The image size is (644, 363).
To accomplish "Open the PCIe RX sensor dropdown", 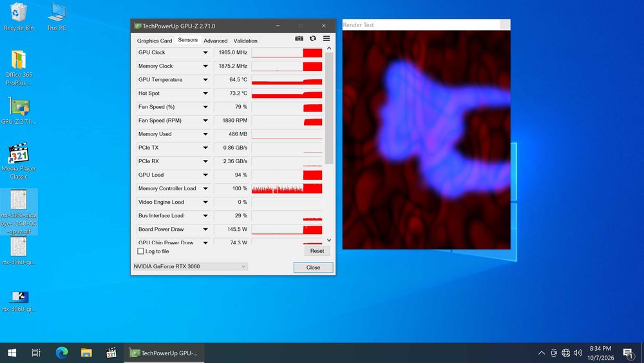I will tap(205, 161).
